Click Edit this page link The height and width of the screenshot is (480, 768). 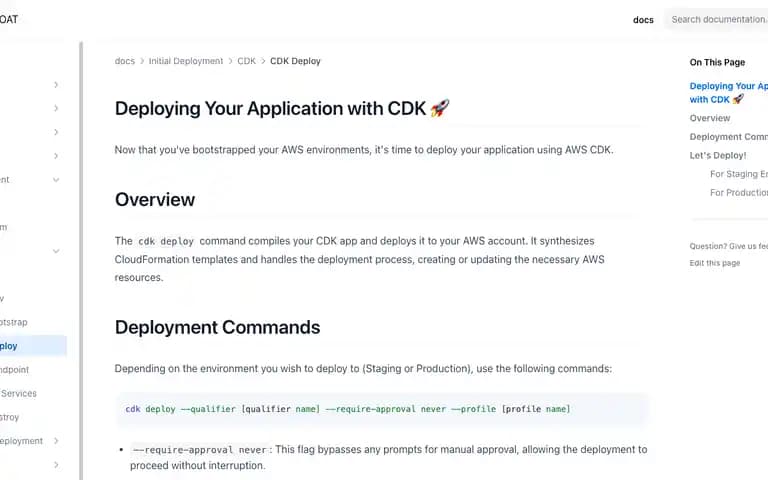click(x=715, y=263)
